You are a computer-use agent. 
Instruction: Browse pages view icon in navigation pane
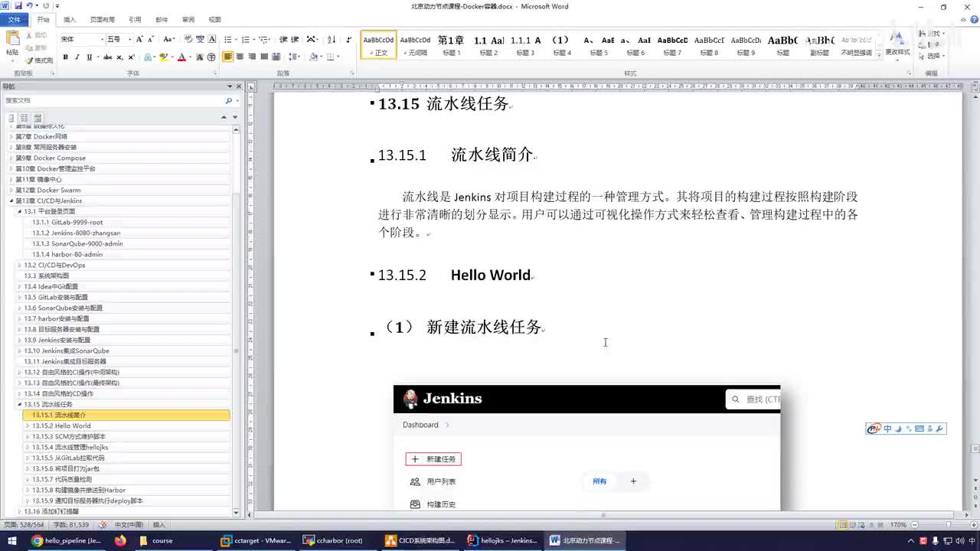[x=24, y=118]
